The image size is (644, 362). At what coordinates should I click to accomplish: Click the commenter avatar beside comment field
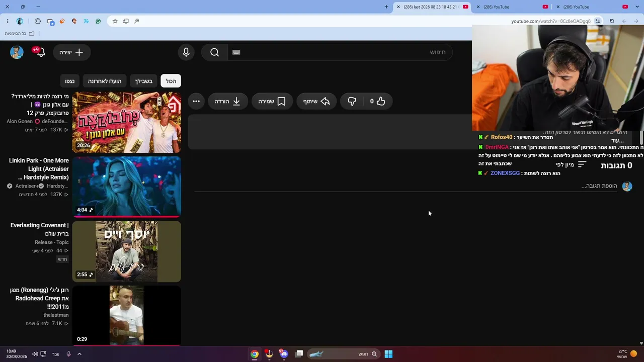(x=627, y=186)
